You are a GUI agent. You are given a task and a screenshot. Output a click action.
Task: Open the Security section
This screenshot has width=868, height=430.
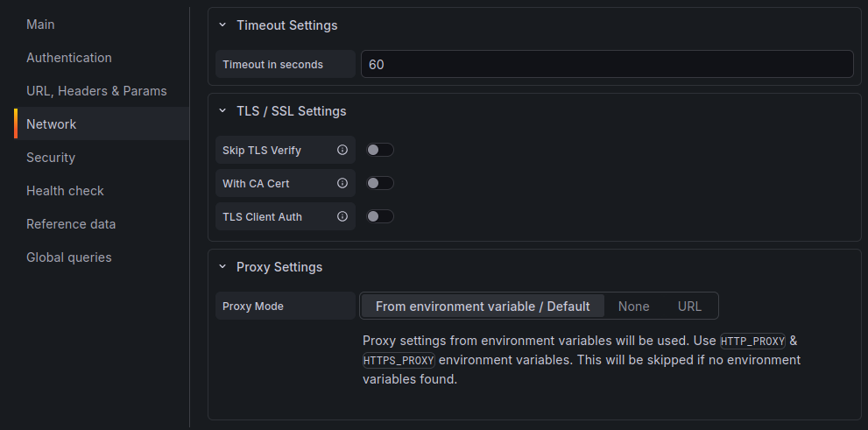click(x=51, y=158)
